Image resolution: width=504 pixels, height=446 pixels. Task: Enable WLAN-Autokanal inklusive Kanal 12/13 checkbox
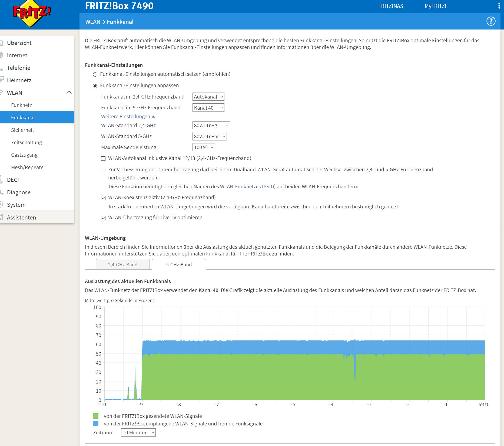[x=103, y=159]
